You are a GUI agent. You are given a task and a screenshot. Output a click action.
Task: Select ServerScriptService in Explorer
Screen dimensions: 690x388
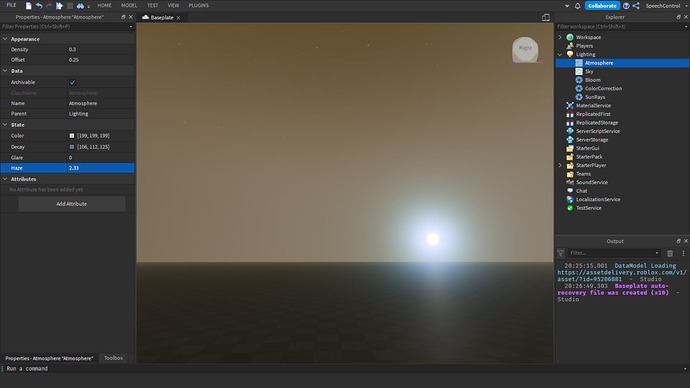point(598,131)
